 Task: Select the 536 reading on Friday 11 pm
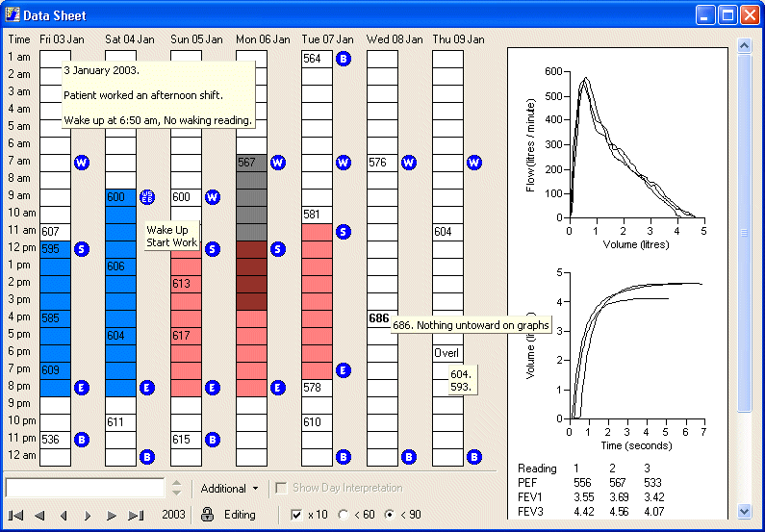point(55,440)
